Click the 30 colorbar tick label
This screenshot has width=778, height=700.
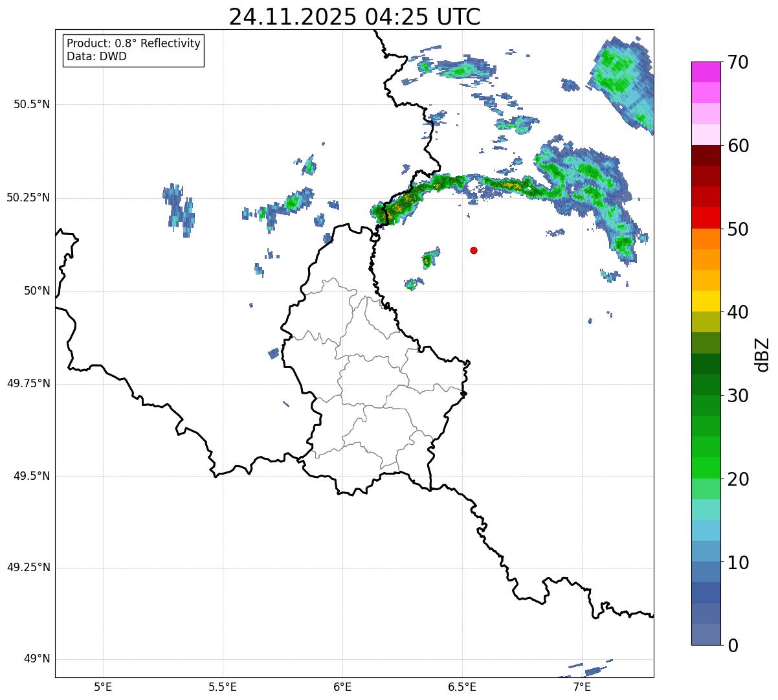[x=738, y=396]
